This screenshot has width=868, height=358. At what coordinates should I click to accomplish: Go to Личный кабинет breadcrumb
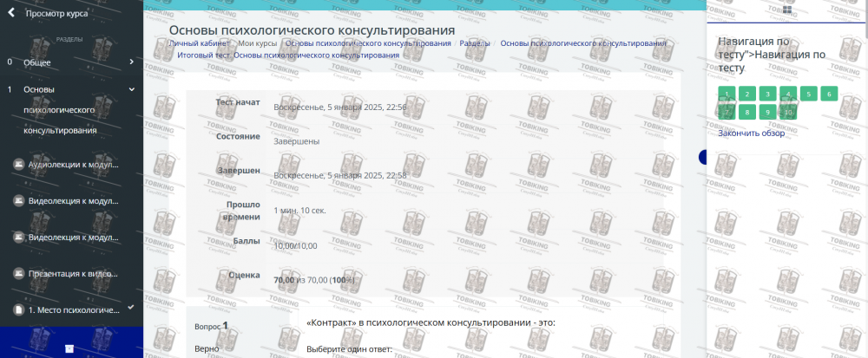pyautogui.click(x=199, y=42)
